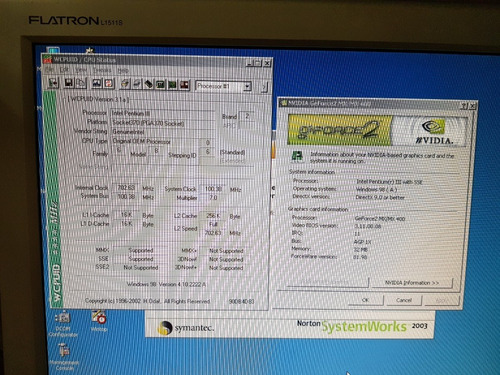Click the SSE2 Not Supported field
Image resolution: width=500 pixels, height=375 pixels.
pyautogui.click(x=141, y=267)
